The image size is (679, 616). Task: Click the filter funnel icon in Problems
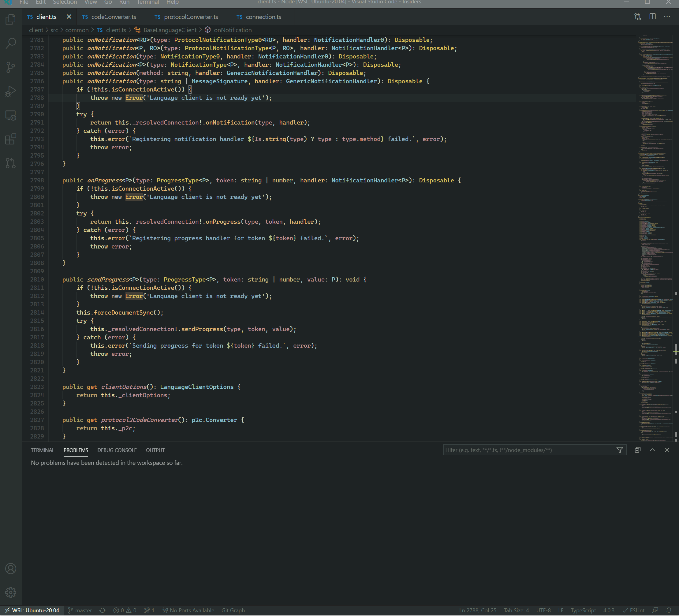click(619, 450)
